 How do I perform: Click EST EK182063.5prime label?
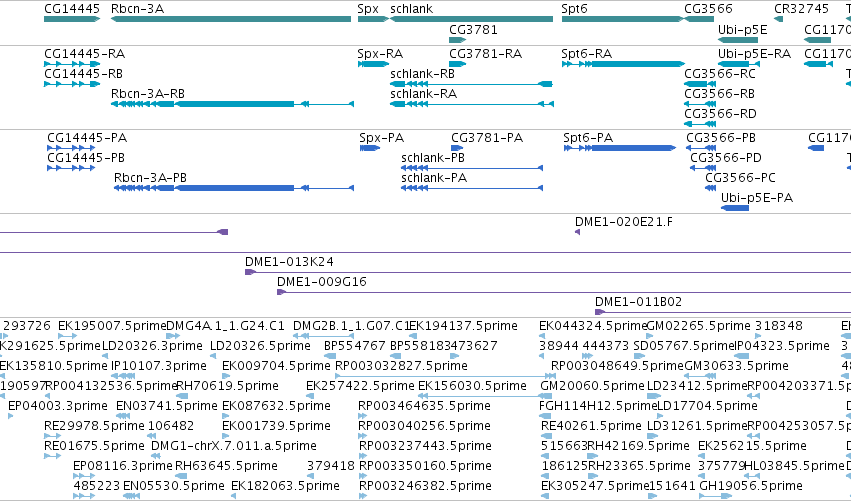click(x=285, y=487)
